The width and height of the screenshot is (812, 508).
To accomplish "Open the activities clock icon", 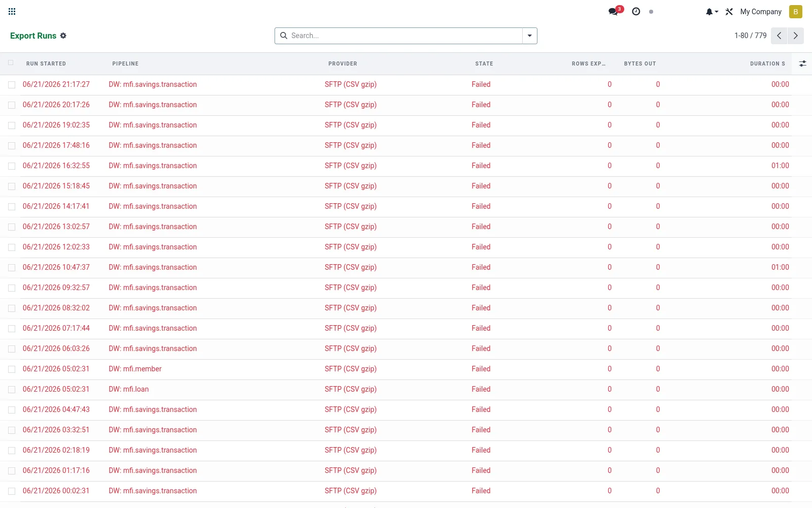I will click(x=636, y=11).
